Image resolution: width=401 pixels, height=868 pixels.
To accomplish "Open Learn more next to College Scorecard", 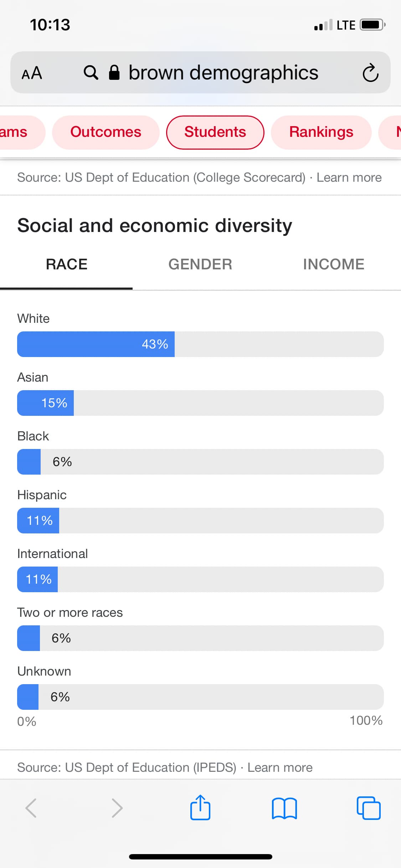I will [x=349, y=177].
